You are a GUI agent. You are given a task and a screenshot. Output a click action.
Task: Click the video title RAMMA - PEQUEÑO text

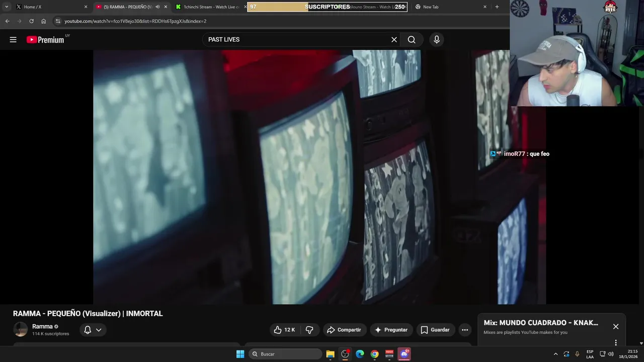[x=88, y=313]
